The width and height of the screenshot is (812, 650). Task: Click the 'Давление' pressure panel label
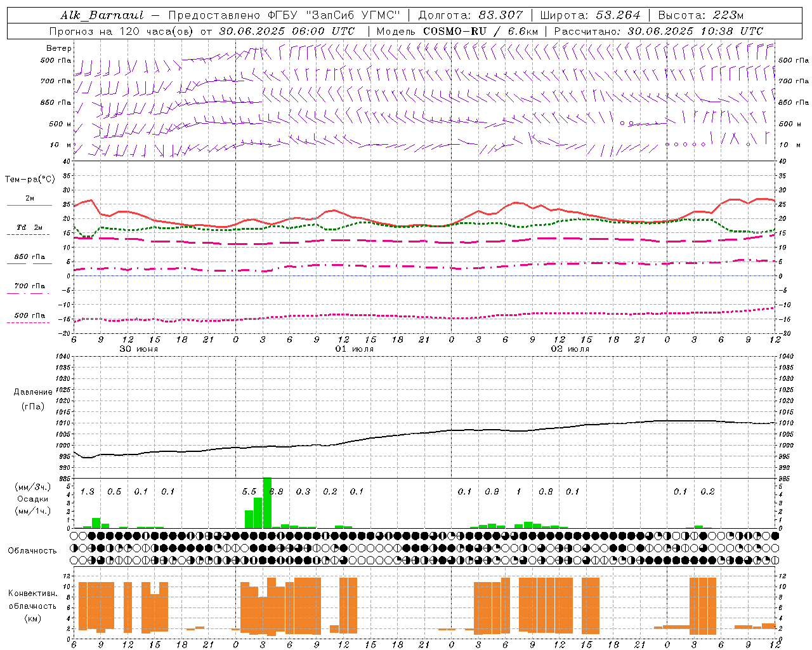[33, 392]
